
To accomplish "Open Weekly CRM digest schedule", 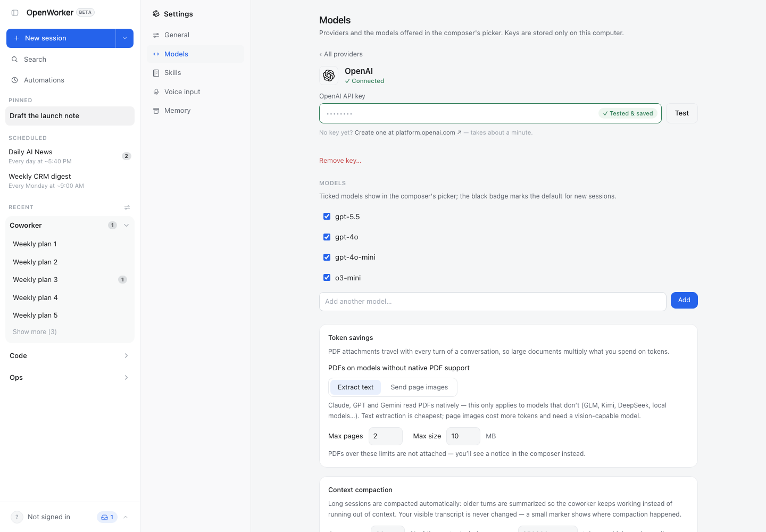I will pos(70,181).
